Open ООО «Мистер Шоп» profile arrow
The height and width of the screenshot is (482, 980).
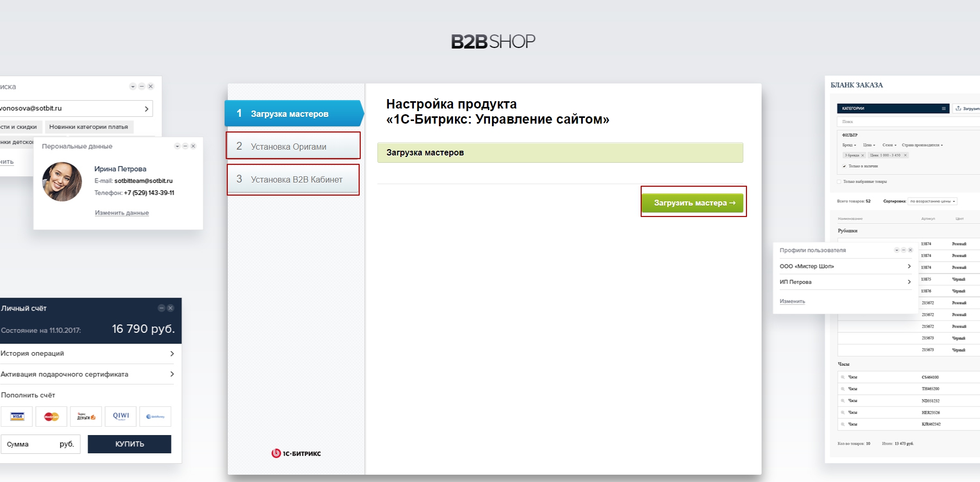(x=909, y=266)
